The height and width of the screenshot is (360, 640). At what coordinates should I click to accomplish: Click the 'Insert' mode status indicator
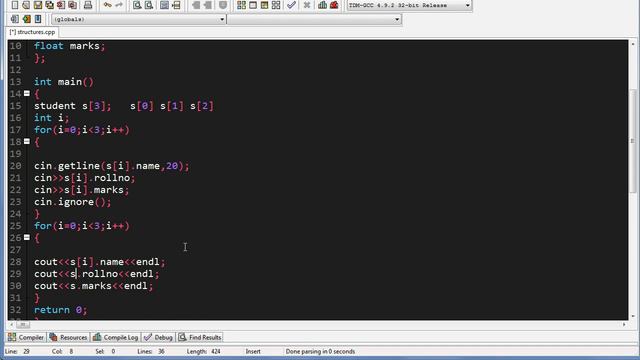tap(253, 351)
